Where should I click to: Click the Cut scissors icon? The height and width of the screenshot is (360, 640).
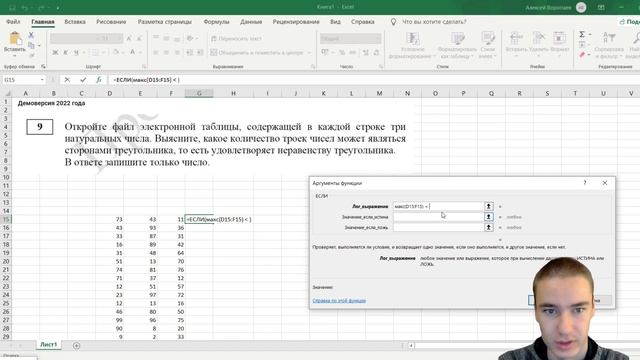tap(31, 36)
